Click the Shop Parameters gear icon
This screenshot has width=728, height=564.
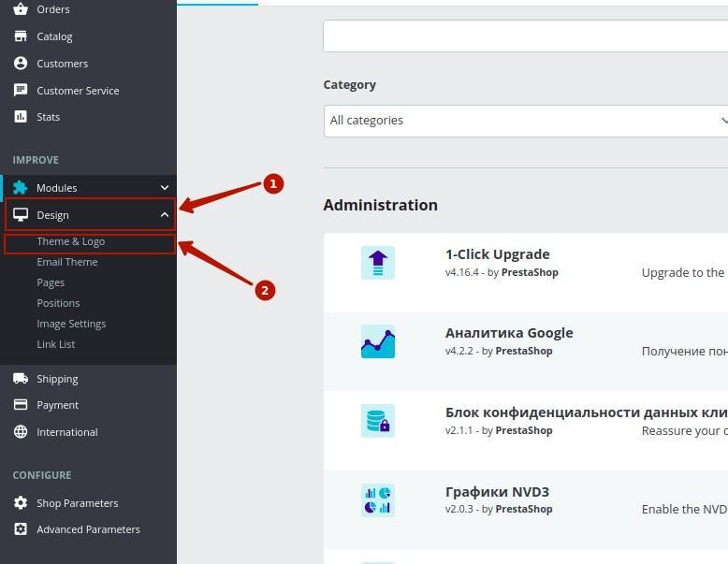[x=21, y=502]
